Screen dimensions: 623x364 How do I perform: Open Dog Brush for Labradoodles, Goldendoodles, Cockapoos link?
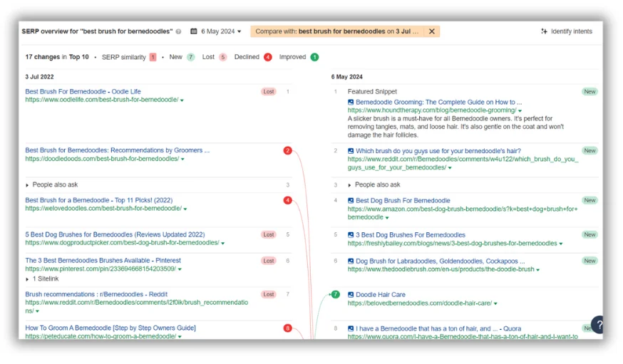[x=441, y=261]
